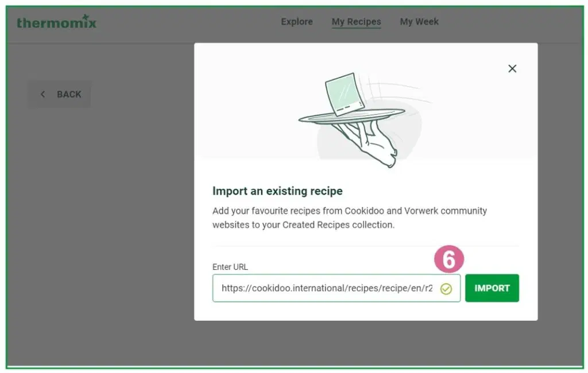Open the My Recipes tab
The width and height of the screenshot is (588, 373).
(x=356, y=22)
